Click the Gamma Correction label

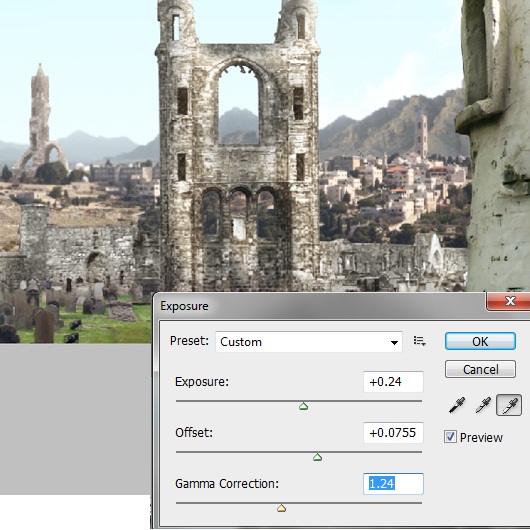(227, 484)
